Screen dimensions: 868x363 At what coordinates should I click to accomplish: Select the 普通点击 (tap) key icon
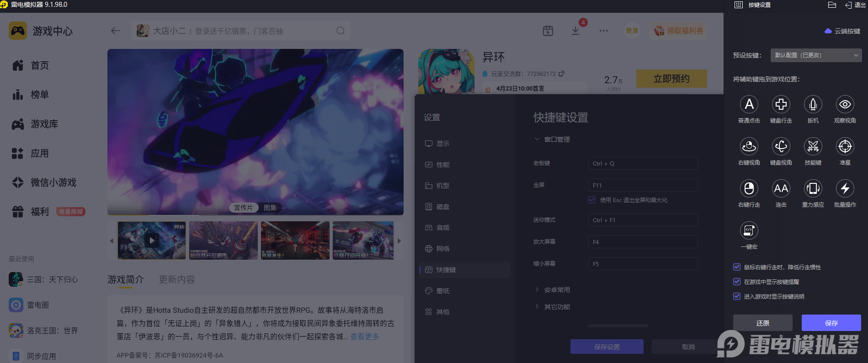click(x=749, y=104)
